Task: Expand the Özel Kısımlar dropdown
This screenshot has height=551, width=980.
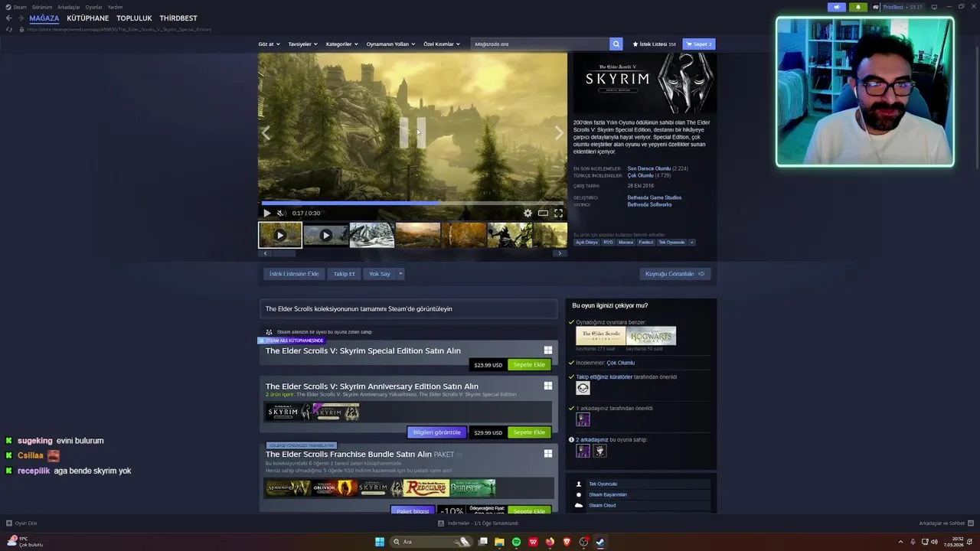Action: pos(442,44)
